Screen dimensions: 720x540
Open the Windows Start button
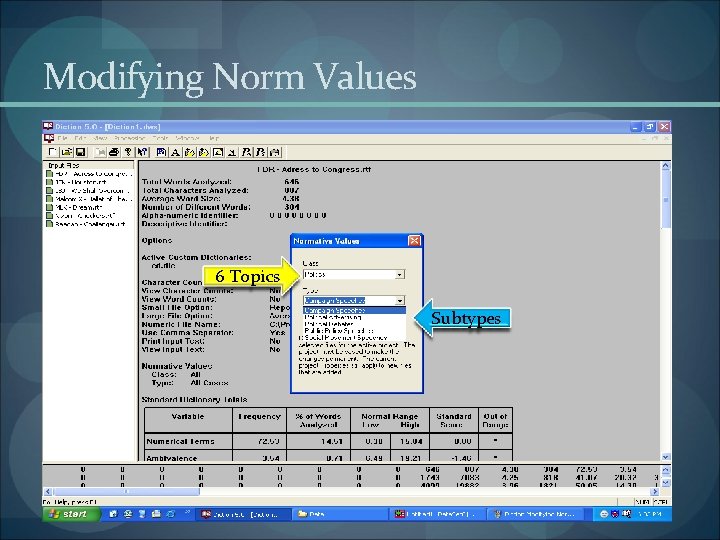click(x=72, y=514)
